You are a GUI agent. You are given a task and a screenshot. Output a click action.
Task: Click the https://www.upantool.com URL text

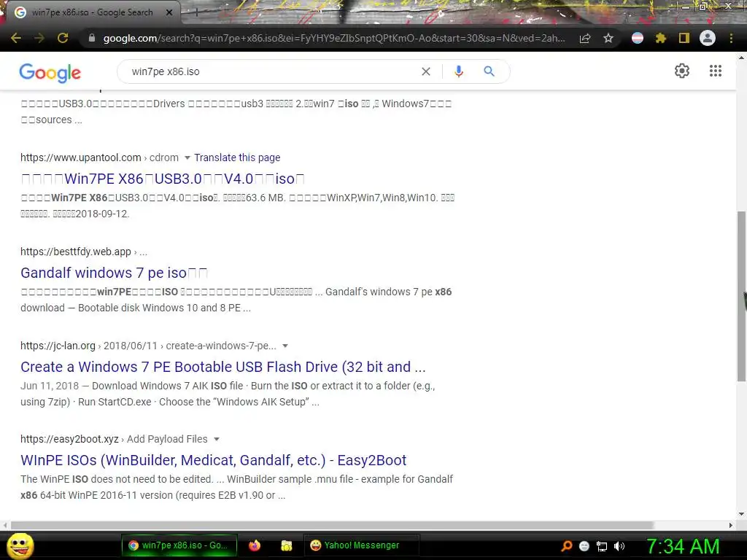pyautogui.click(x=80, y=157)
